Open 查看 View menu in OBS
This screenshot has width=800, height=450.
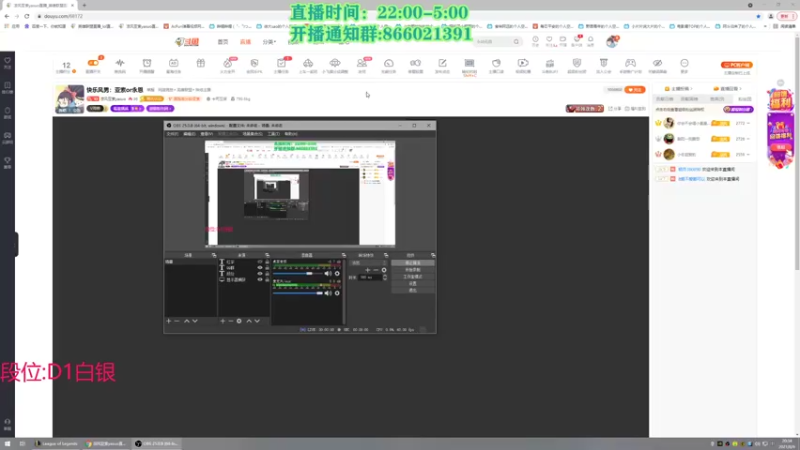click(x=206, y=134)
